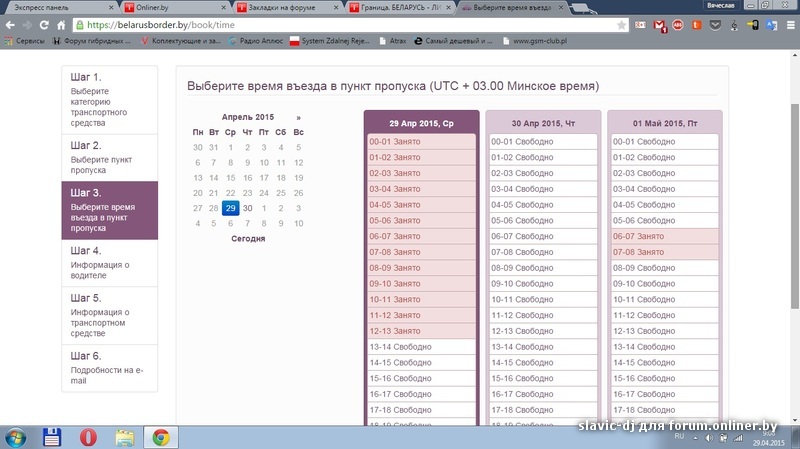Open the System Zdalnej Reje bookmark
This screenshot has width=800, height=449.
(330, 41)
